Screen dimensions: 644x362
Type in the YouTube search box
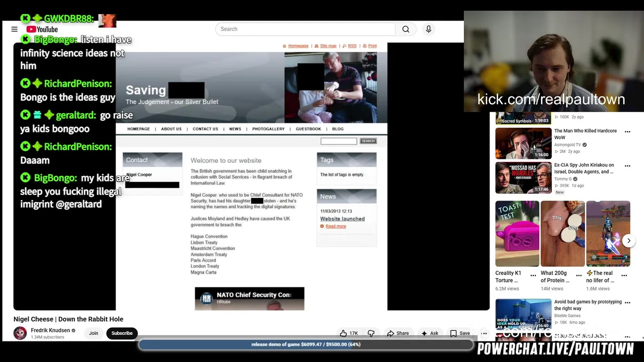click(305, 29)
